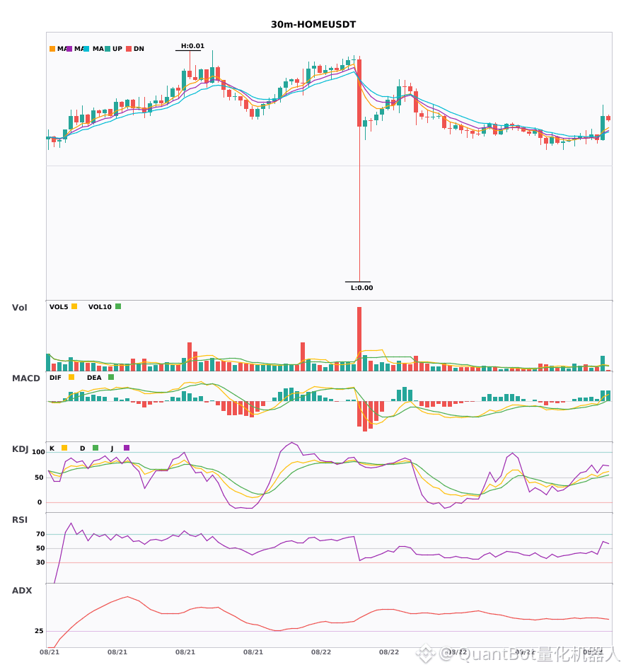Click the KDJ 50 axis label

coord(39,477)
